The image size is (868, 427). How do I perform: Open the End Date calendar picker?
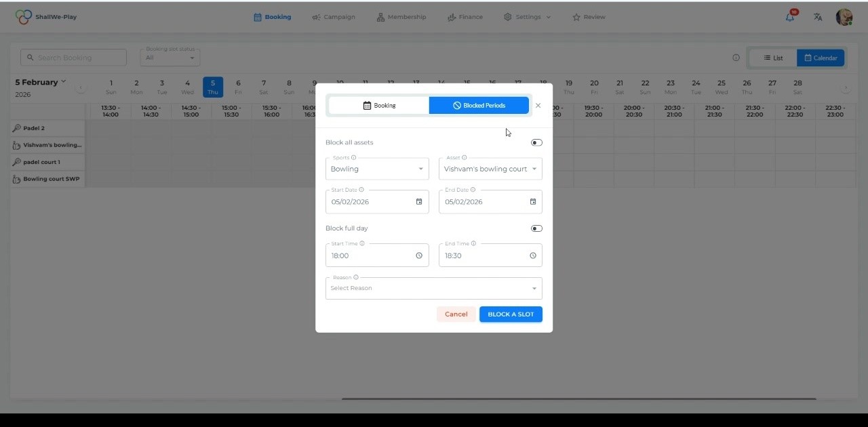coord(532,201)
